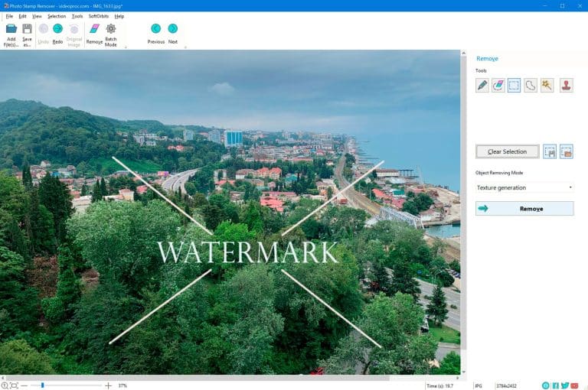Open the Selection menu

click(57, 16)
